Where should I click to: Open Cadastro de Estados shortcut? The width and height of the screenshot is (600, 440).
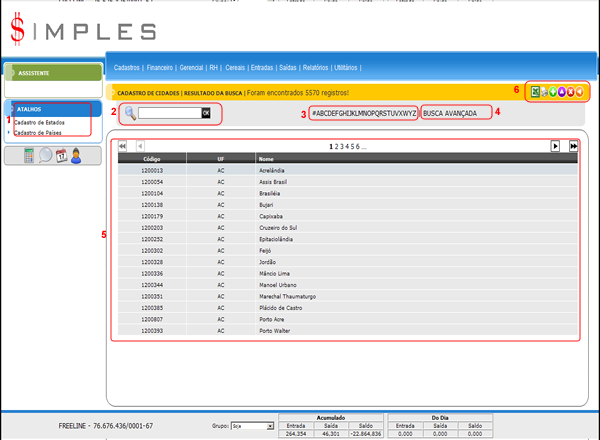click(40, 123)
